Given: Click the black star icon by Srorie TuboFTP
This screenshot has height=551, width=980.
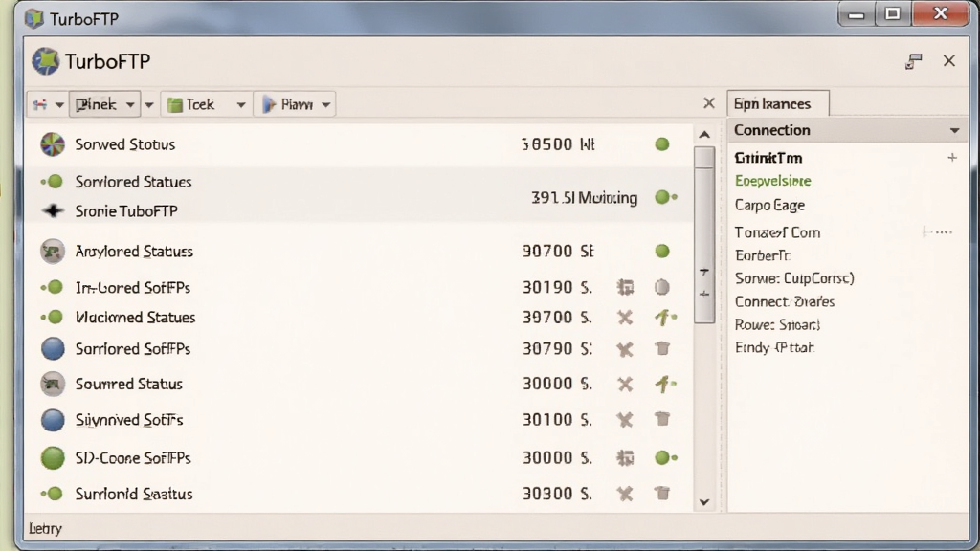Looking at the screenshot, I should pos(54,211).
